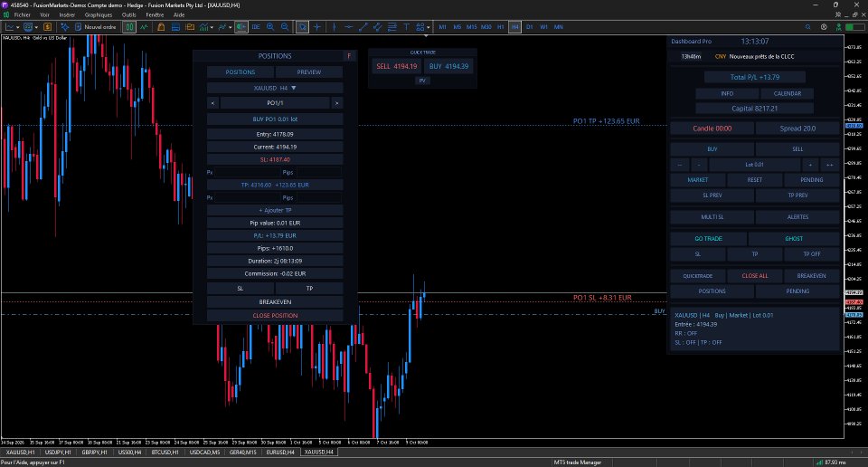Switch timeframe to D1
This screenshot has height=467, width=868.
click(x=529, y=26)
